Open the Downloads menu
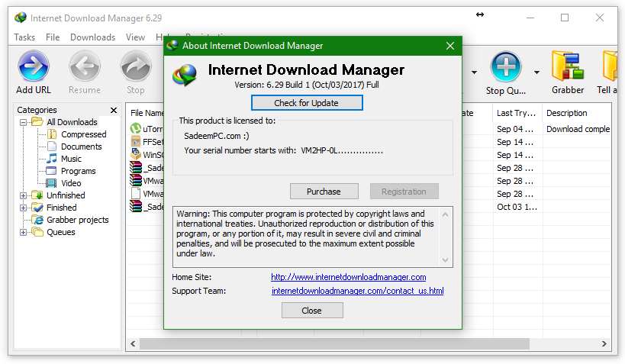This screenshot has width=625, height=364. (92, 37)
